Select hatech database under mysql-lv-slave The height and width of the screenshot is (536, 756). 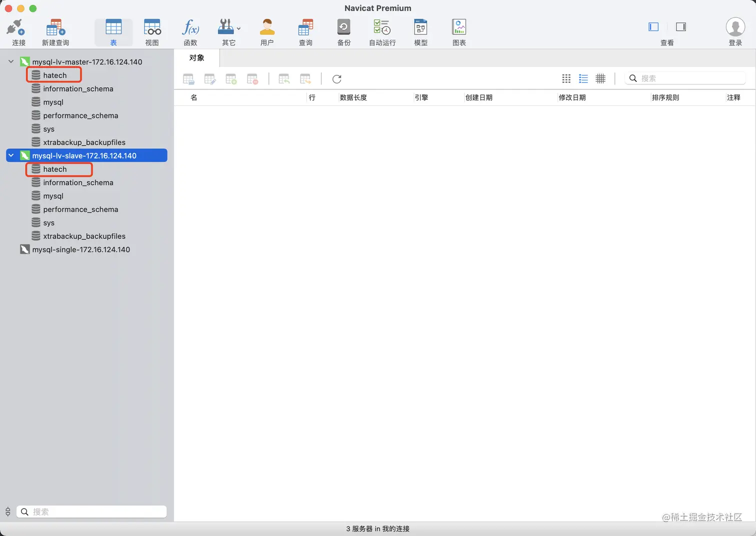[x=55, y=169]
